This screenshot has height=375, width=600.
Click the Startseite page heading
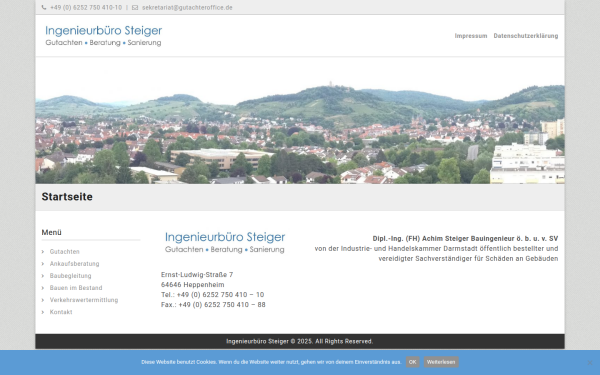67,197
